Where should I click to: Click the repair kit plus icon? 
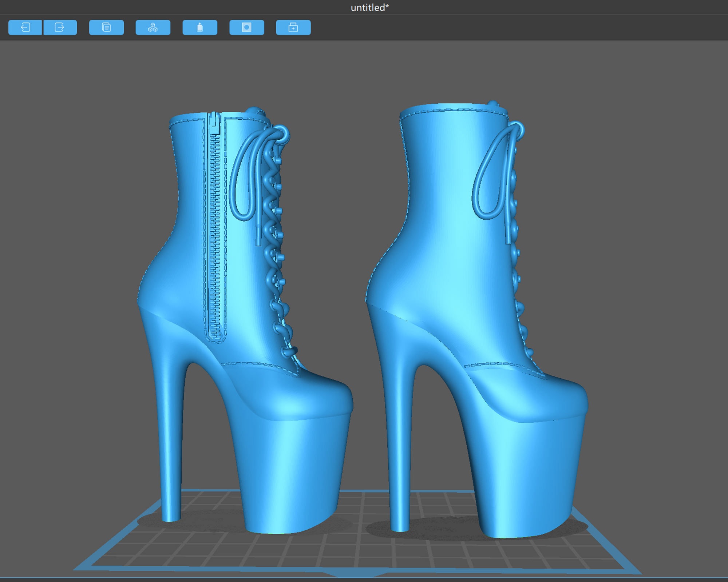[293, 27]
